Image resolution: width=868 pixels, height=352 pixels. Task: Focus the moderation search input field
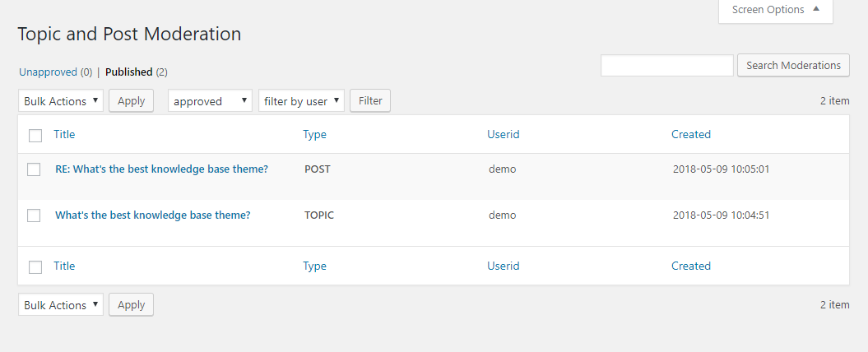pos(666,66)
